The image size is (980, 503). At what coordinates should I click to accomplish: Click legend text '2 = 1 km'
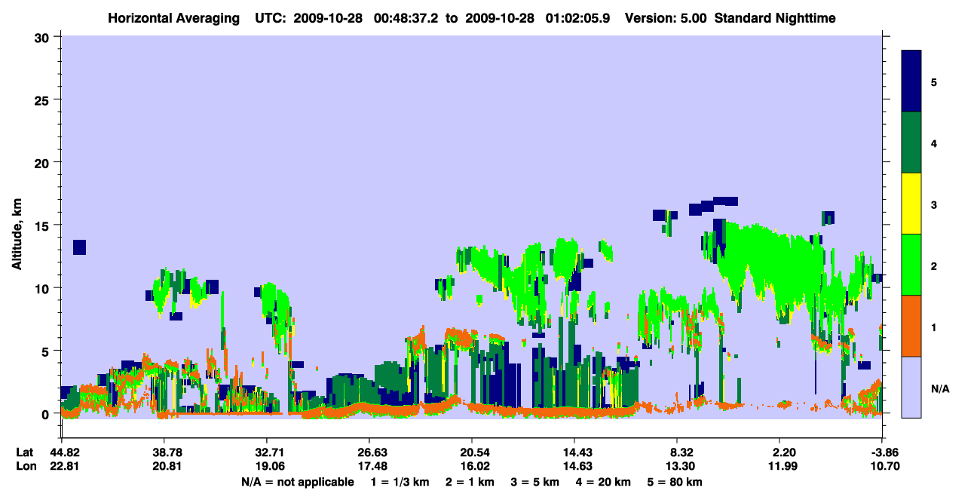[x=470, y=482]
